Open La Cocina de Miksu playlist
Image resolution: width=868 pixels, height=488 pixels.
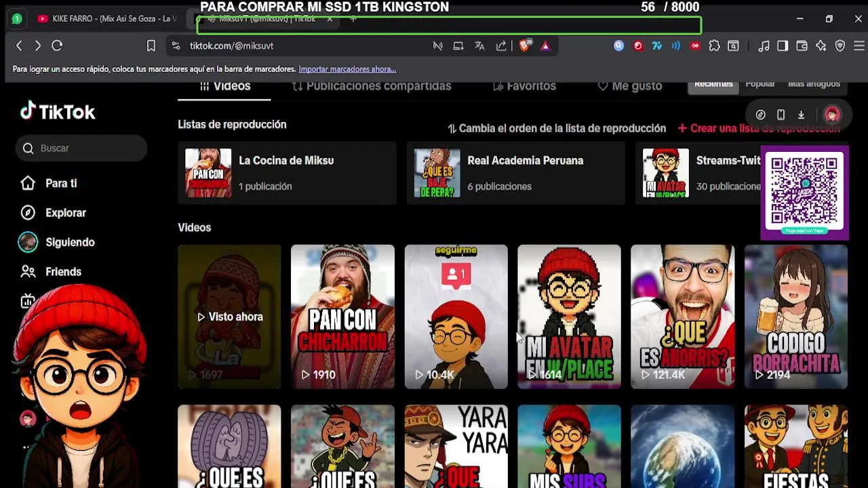pos(288,173)
